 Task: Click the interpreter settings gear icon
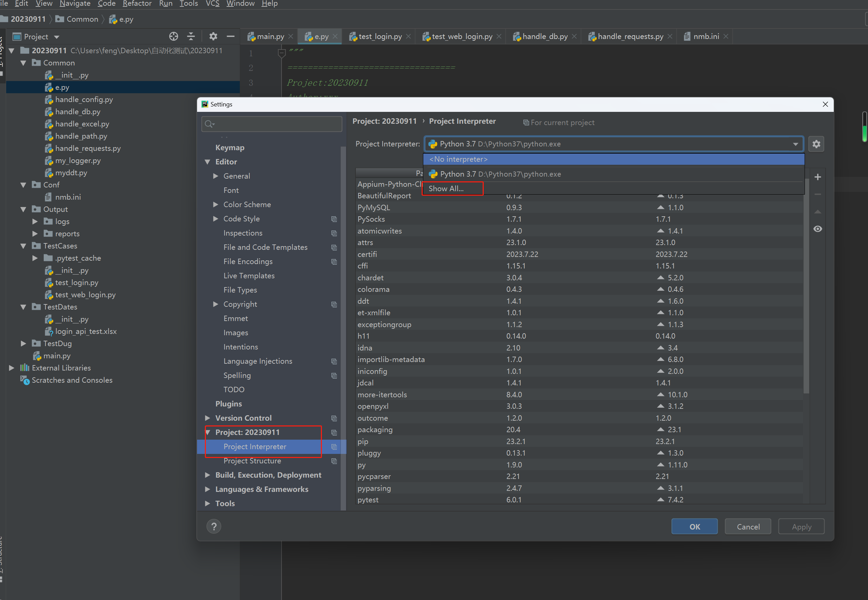[x=816, y=144]
